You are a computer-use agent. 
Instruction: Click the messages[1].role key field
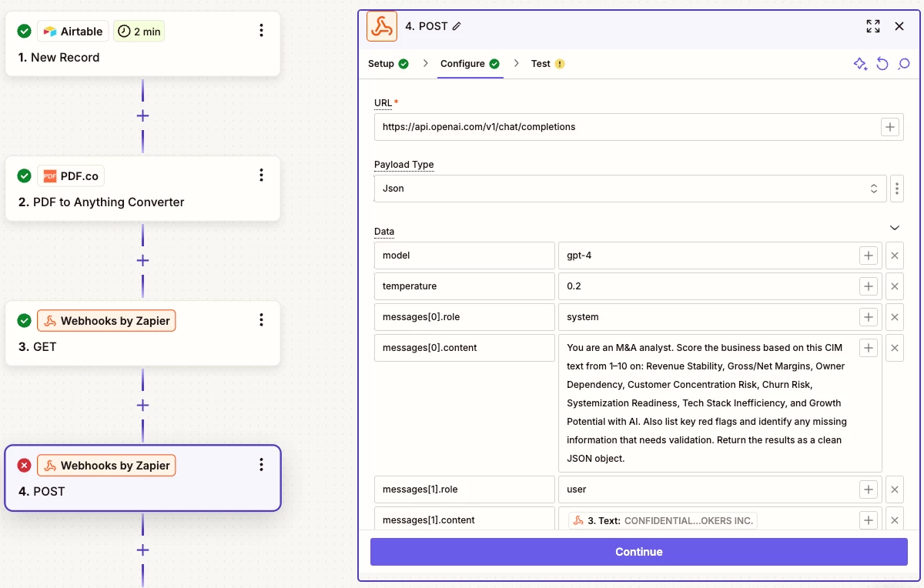point(464,489)
